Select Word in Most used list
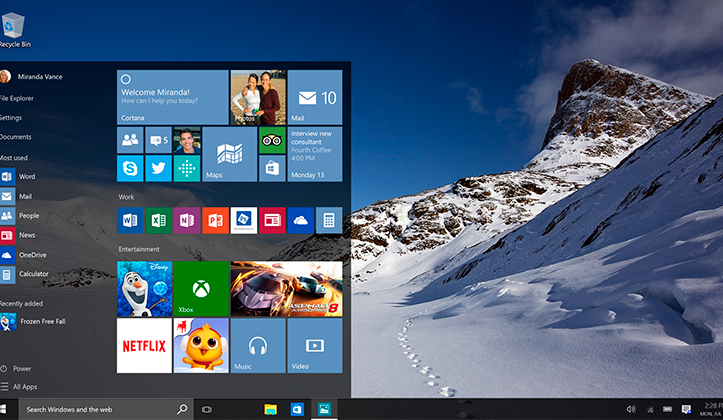The width and height of the screenshot is (723, 420). (26, 176)
